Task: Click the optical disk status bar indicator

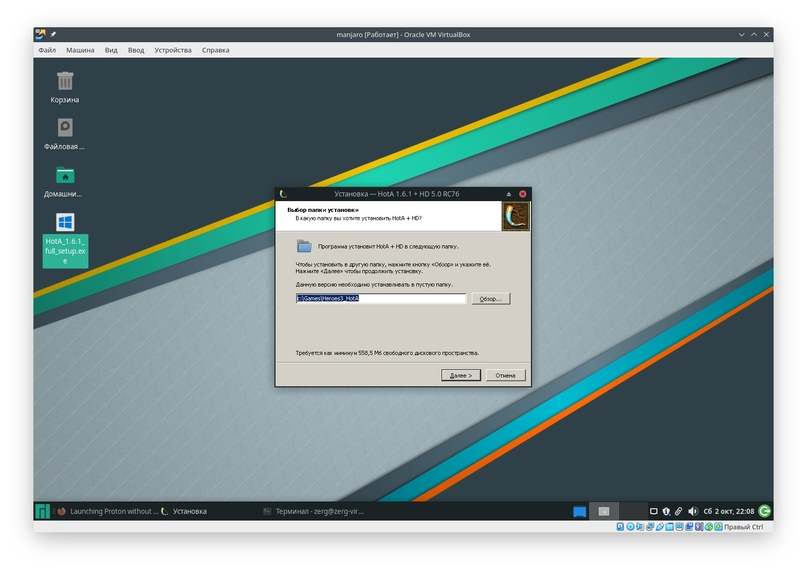Action: tap(630, 527)
